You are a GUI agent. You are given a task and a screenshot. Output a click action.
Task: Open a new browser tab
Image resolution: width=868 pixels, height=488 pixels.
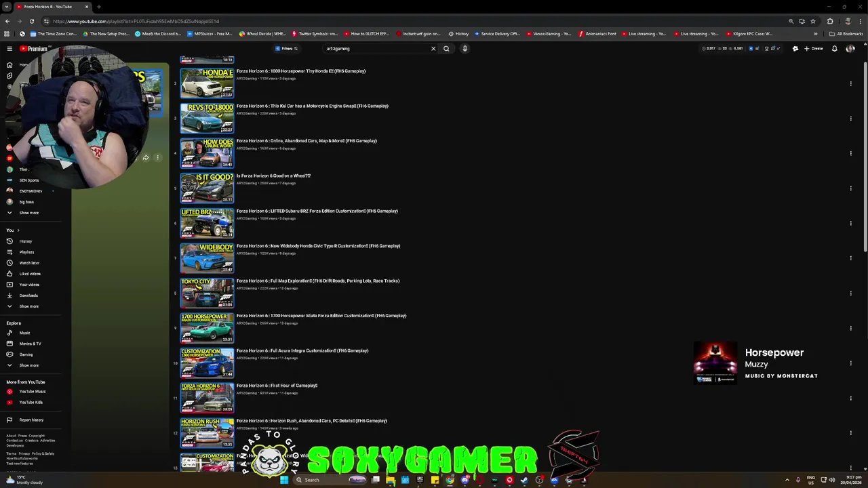[x=99, y=7]
